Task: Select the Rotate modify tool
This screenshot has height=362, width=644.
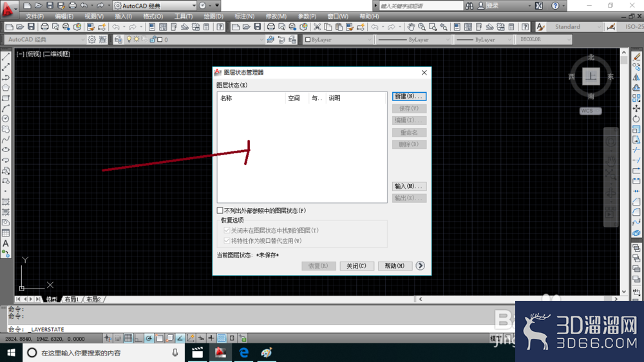Action: click(636, 119)
